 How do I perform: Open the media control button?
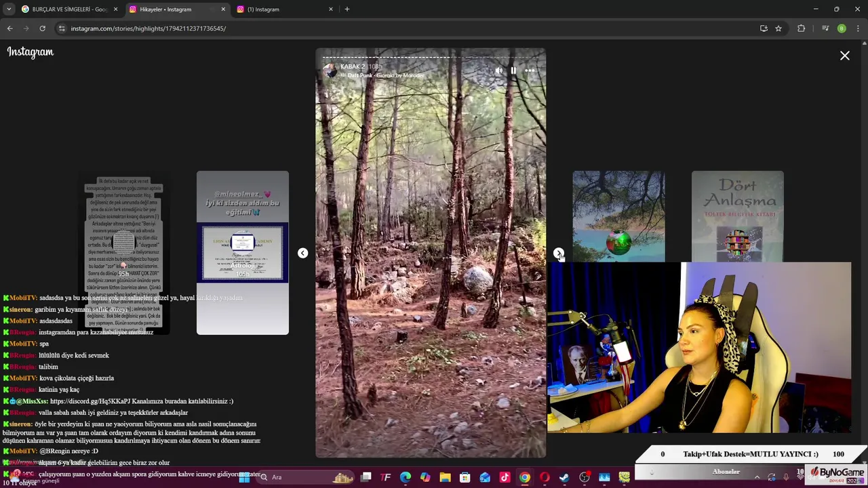(x=825, y=28)
